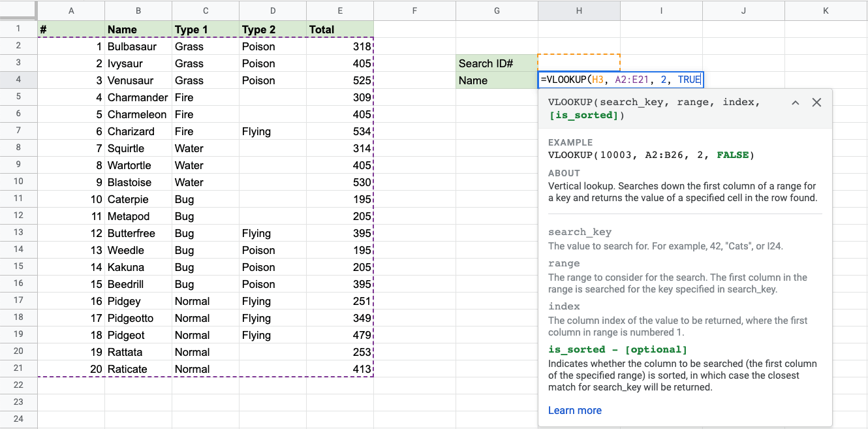
Task: Click the Total header cell
Action: pyautogui.click(x=339, y=29)
